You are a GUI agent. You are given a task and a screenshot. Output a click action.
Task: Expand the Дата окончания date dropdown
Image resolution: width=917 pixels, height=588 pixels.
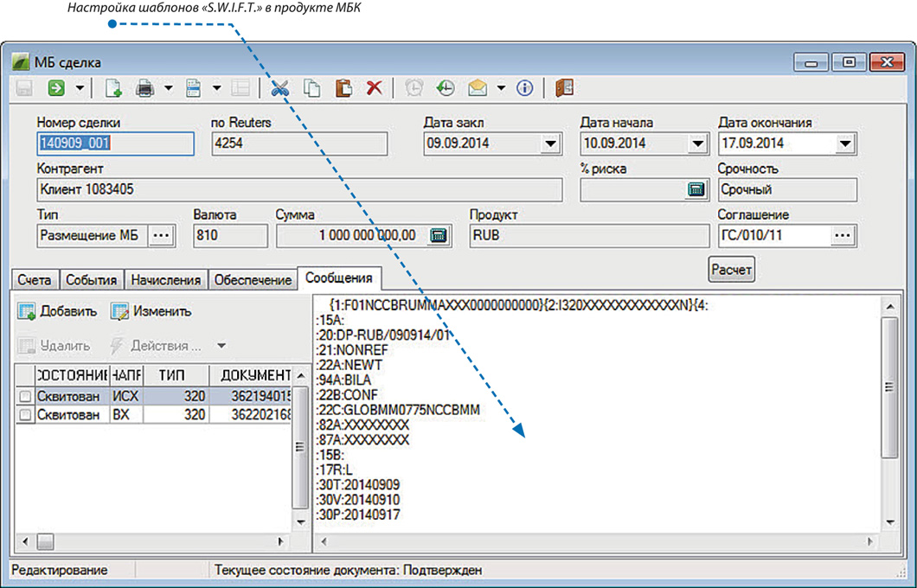click(845, 144)
